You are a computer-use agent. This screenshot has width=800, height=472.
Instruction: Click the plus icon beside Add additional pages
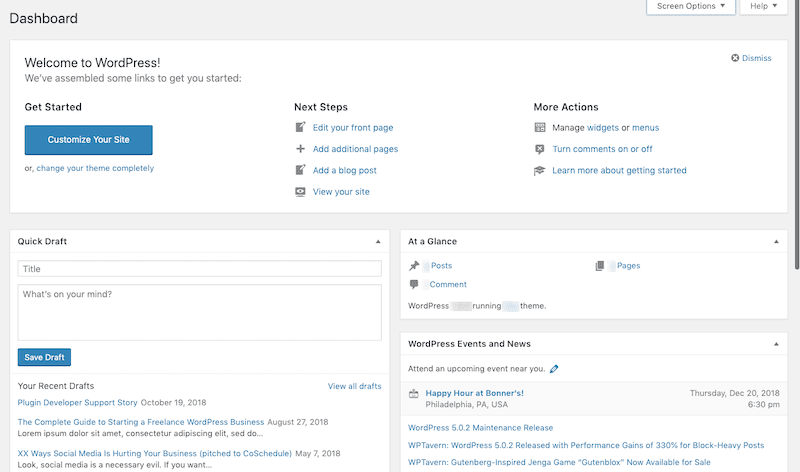(x=301, y=148)
